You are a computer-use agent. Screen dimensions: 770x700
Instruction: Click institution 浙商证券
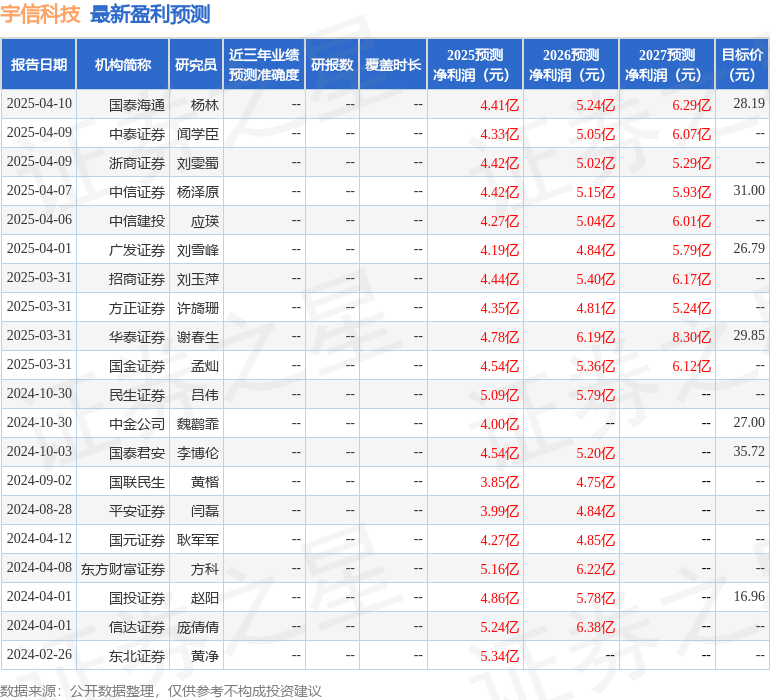137,163
